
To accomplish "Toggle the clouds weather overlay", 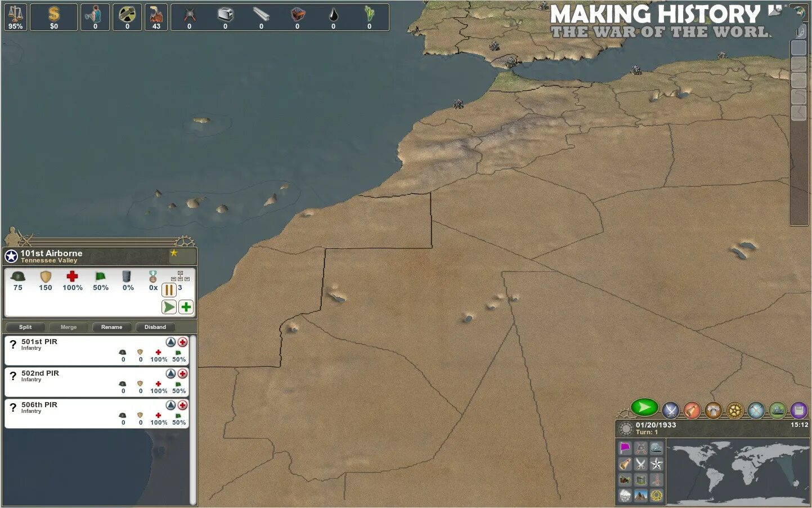I will [625, 495].
